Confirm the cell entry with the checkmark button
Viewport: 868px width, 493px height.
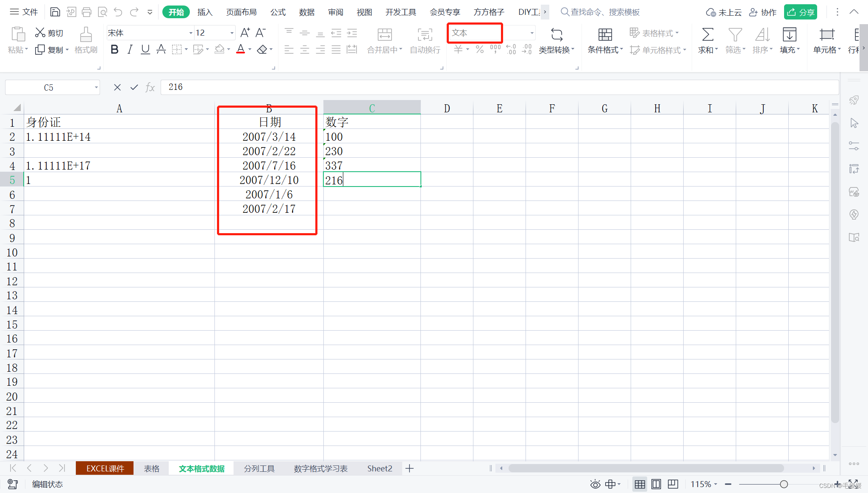click(134, 87)
